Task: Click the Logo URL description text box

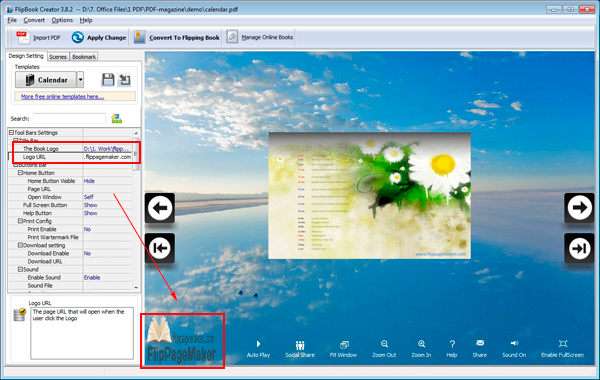Action: (82, 333)
